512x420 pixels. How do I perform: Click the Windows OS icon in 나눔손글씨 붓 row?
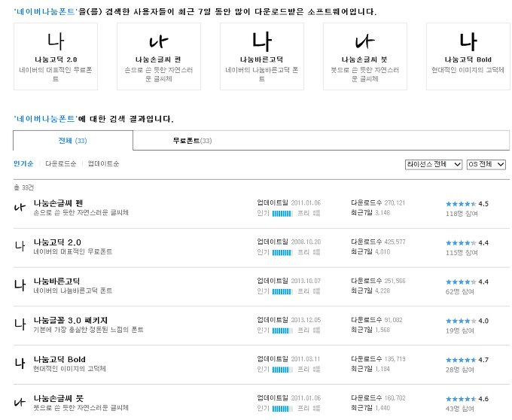316,408
